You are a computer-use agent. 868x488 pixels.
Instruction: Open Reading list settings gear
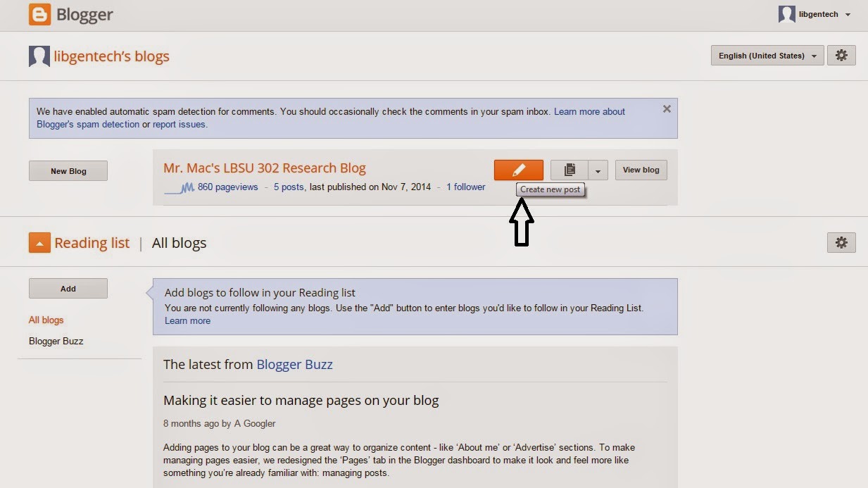tap(841, 242)
